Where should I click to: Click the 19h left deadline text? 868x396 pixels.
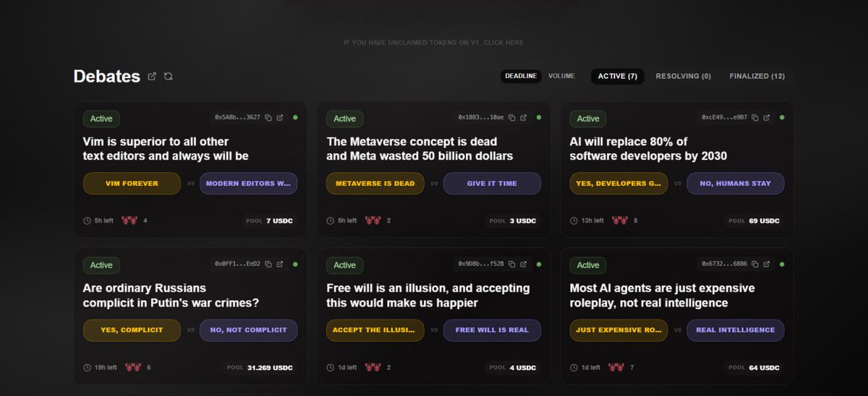[106, 368]
